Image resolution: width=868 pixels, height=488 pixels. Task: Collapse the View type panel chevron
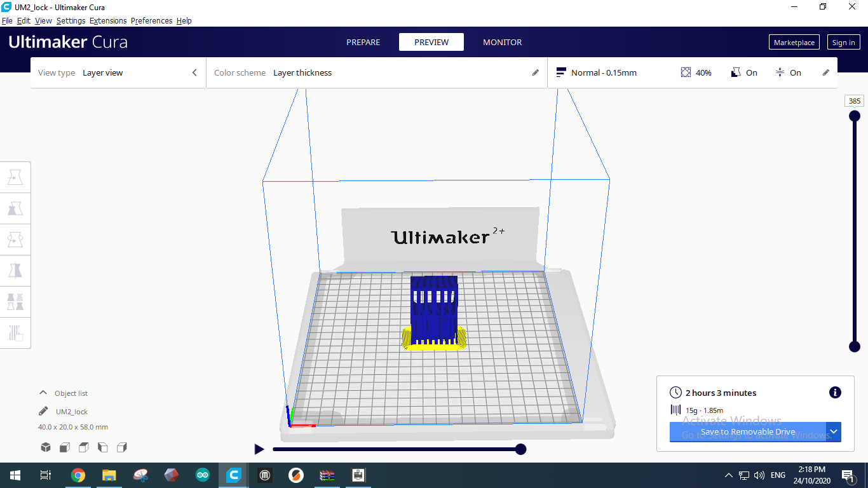tap(194, 72)
